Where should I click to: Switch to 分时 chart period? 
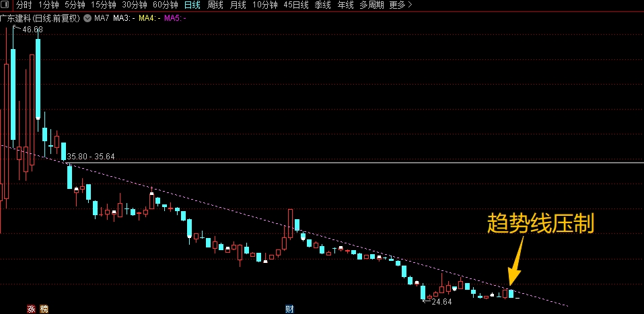pyautogui.click(x=24, y=5)
